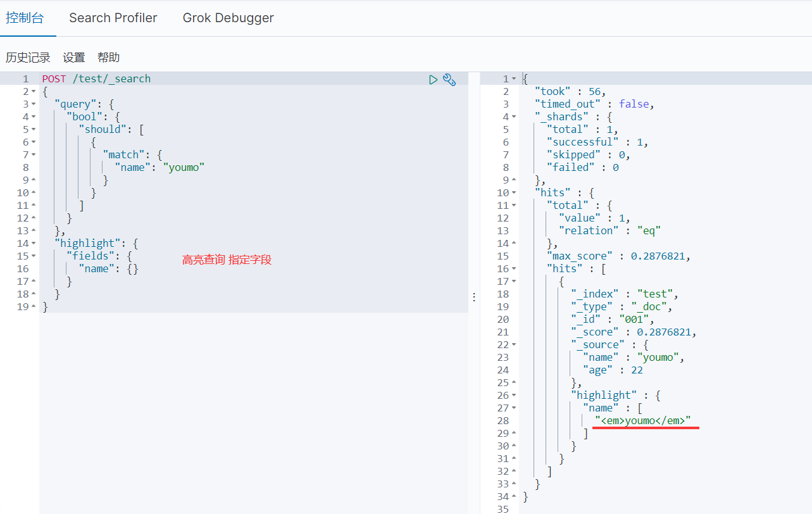Run the request with the play icon
812x514 pixels.
(434, 79)
